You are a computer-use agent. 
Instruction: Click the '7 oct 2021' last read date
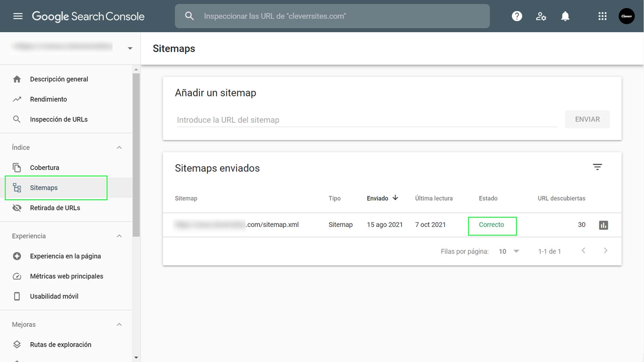[430, 225]
